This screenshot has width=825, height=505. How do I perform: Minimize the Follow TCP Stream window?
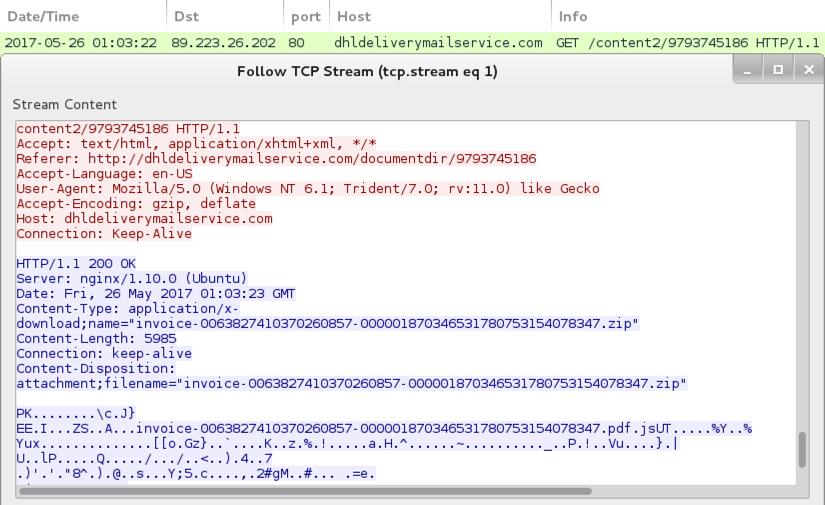[x=747, y=70]
